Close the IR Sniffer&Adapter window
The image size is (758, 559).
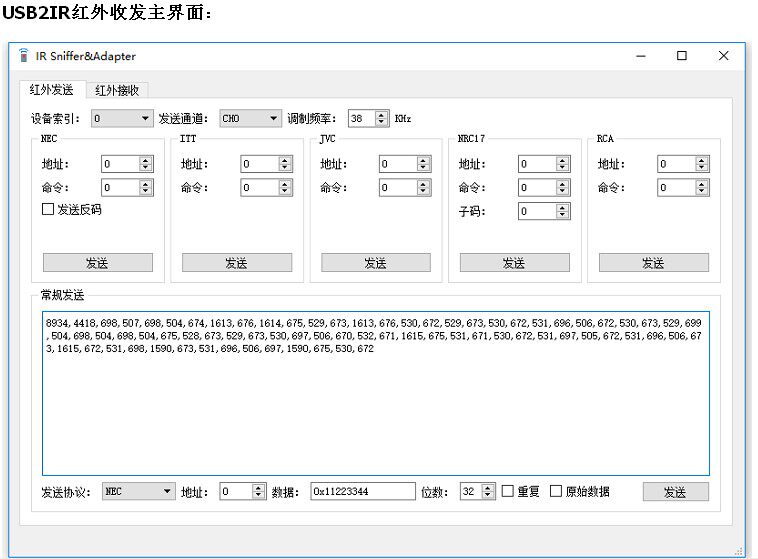(723, 56)
